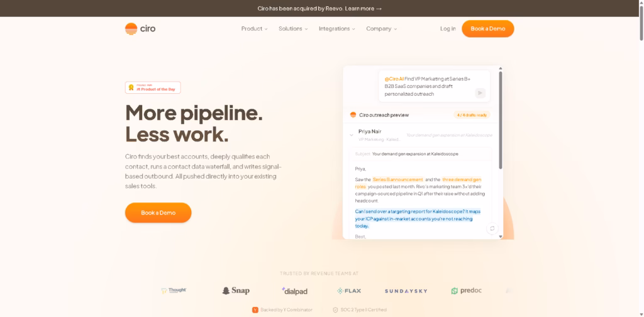Click the 'Ciro outreach preview' title
Screen dimensions: 644x317
tap(384, 115)
